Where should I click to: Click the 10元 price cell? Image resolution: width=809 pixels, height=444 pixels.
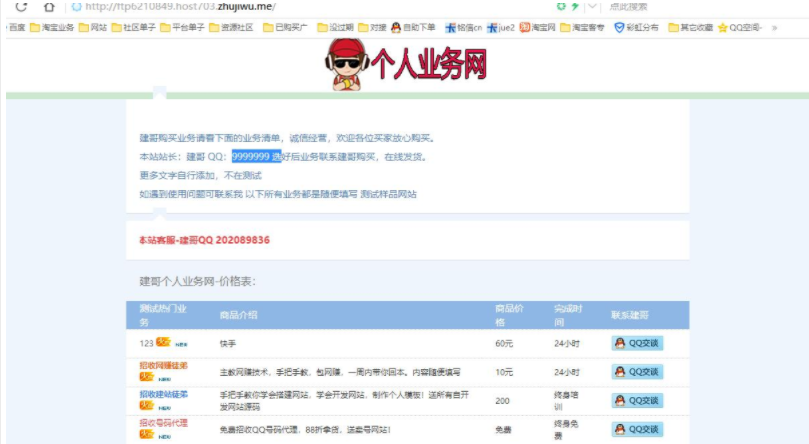click(504, 372)
